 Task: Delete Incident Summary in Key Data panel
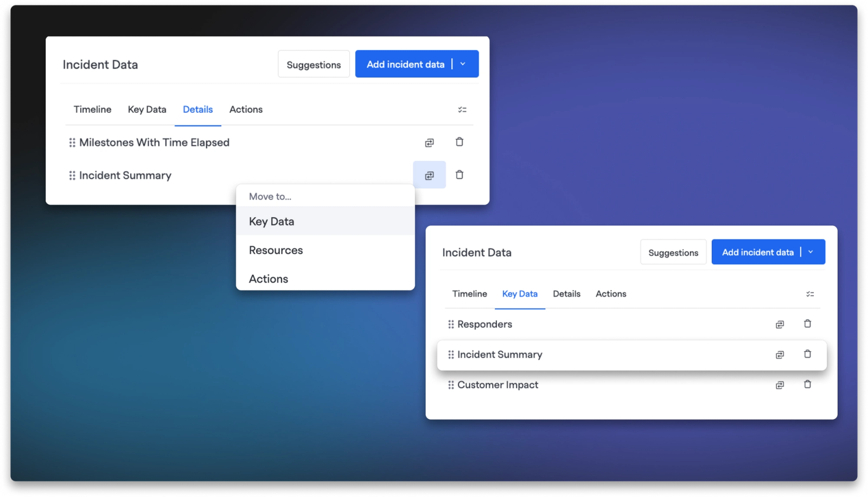[807, 354]
